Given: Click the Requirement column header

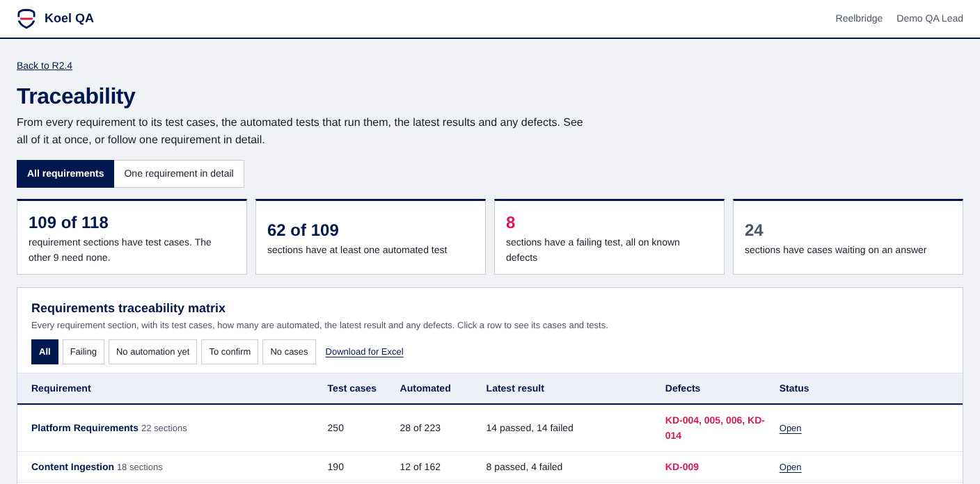Looking at the screenshot, I should [x=61, y=389].
